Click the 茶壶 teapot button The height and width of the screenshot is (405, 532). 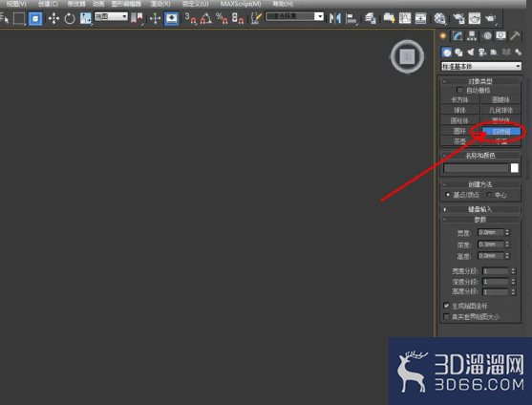(459, 141)
